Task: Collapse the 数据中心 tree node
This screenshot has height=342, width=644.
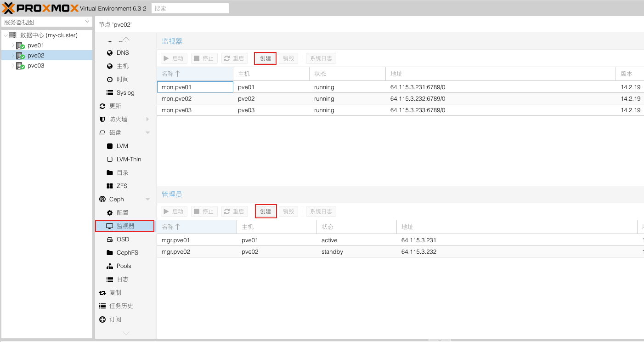Action: [x=6, y=35]
